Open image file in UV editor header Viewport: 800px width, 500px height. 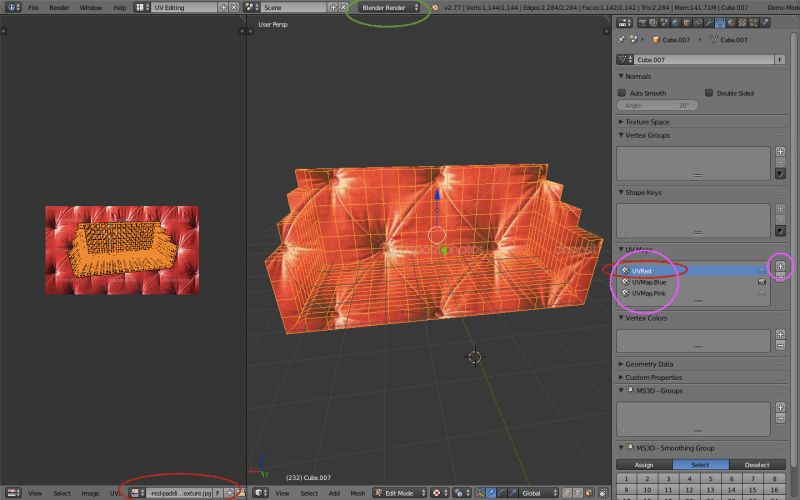click(240, 493)
